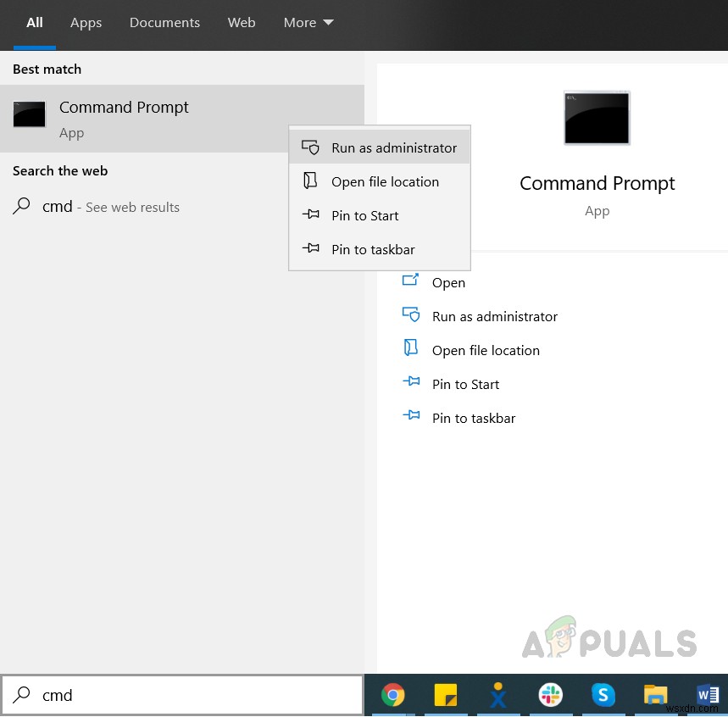Click the Command Prompt title in details pane
The height and width of the screenshot is (717, 728).
597,183
